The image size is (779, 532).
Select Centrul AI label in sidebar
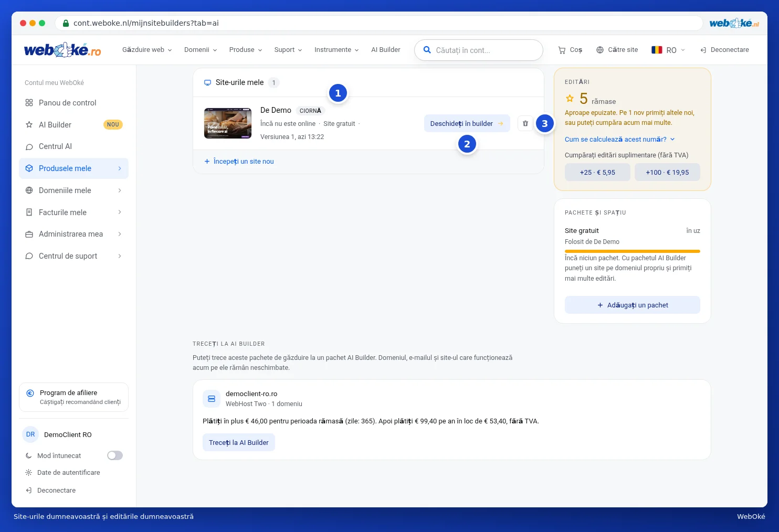pyautogui.click(x=55, y=146)
